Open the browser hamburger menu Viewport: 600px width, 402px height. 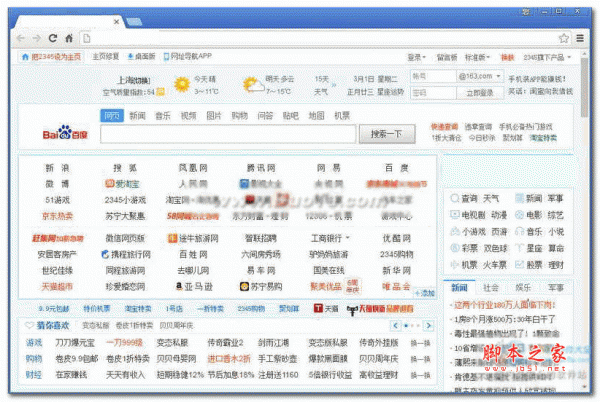pyautogui.click(x=580, y=38)
